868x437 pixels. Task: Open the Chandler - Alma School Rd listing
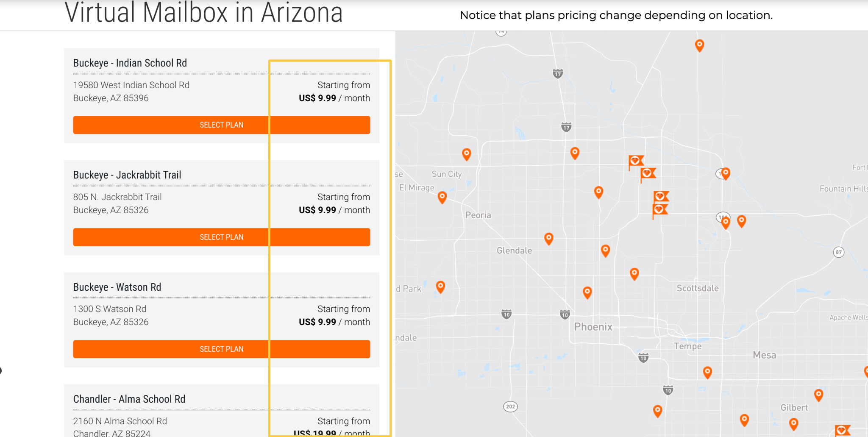[x=129, y=399]
